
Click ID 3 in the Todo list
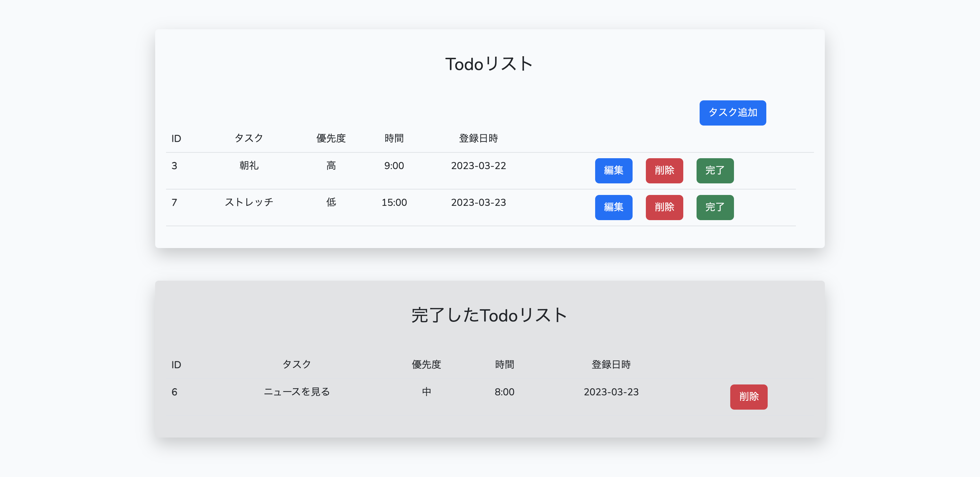[x=174, y=165]
